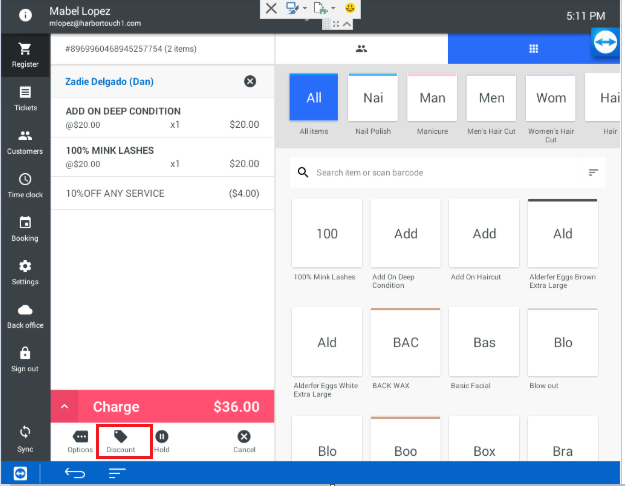Go to Customers in sidebar
625x486 pixels.
coord(25,141)
